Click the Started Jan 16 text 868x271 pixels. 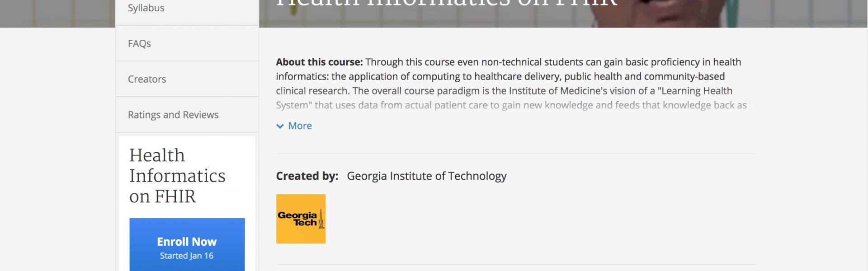point(187,256)
